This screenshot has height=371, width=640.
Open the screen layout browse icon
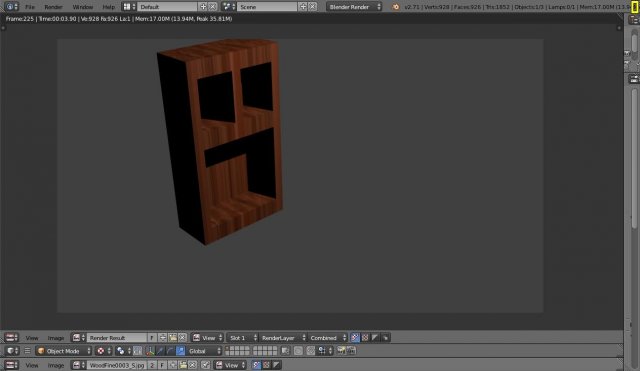pyautogui.click(x=129, y=7)
